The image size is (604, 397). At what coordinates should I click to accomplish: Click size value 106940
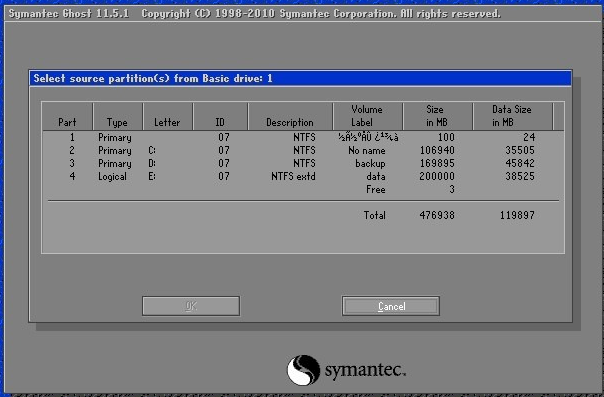(x=437, y=150)
